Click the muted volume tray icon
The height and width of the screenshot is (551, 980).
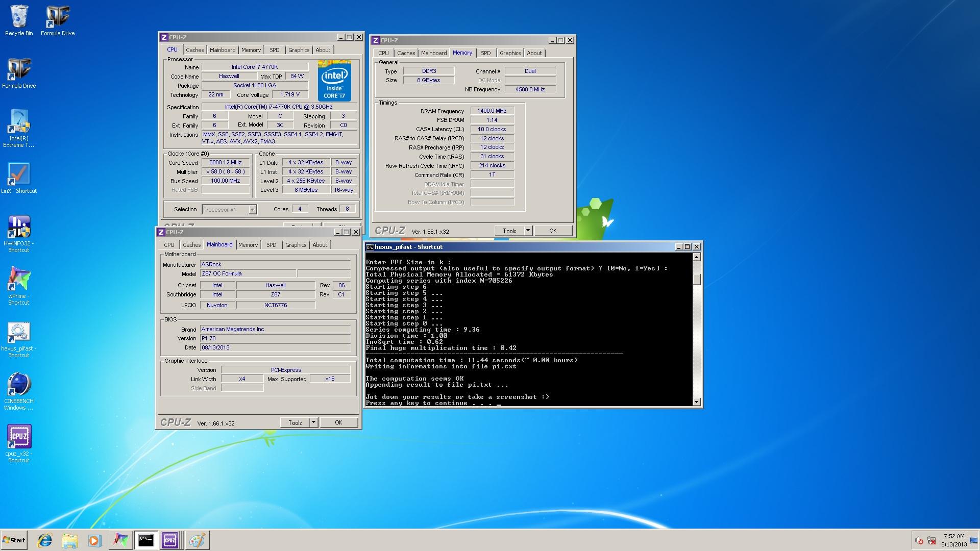tap(919, 541)
